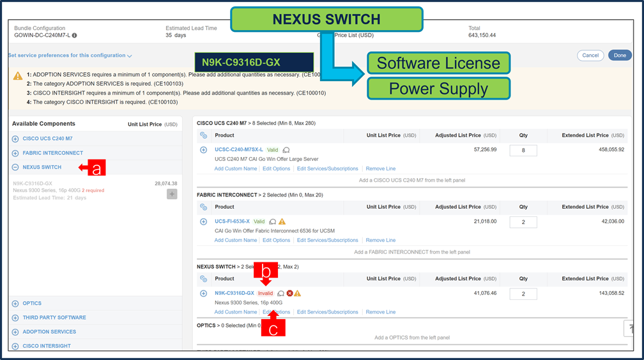Open the N9K-C9316D-GX product link
644x360 pixels.
click(234, 294)
